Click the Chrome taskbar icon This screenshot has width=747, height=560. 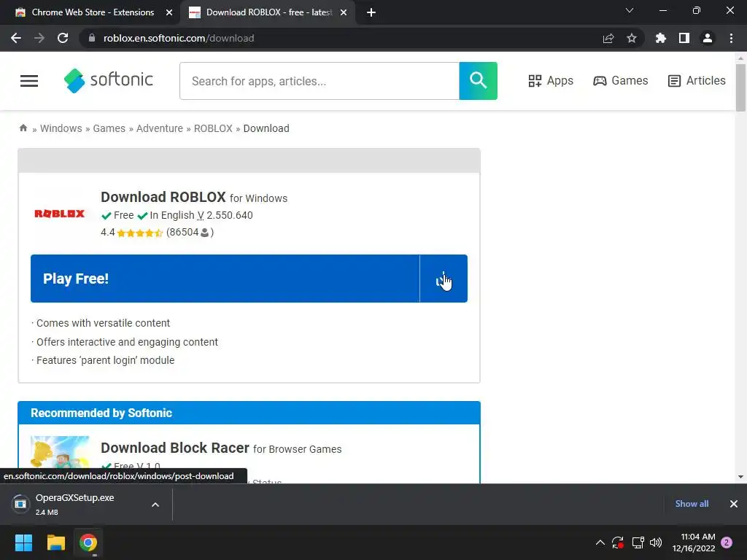coord(88,542)
